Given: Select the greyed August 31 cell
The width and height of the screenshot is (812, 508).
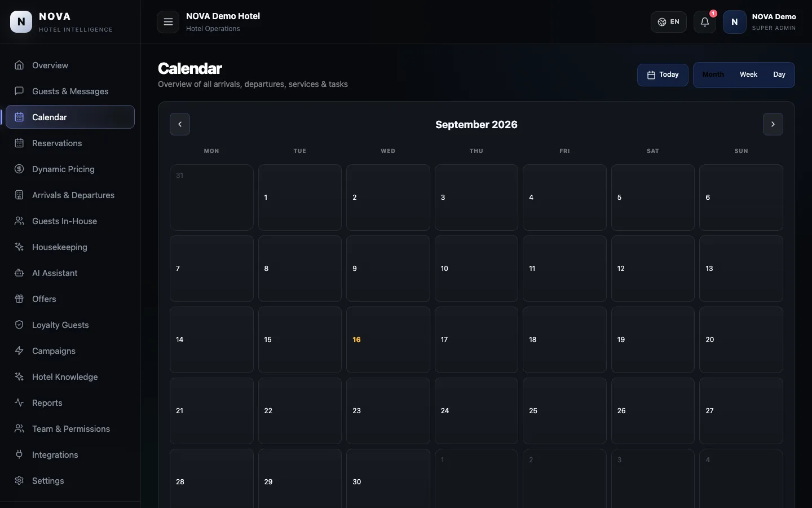Looking at the screenshot, I should 211,198.
